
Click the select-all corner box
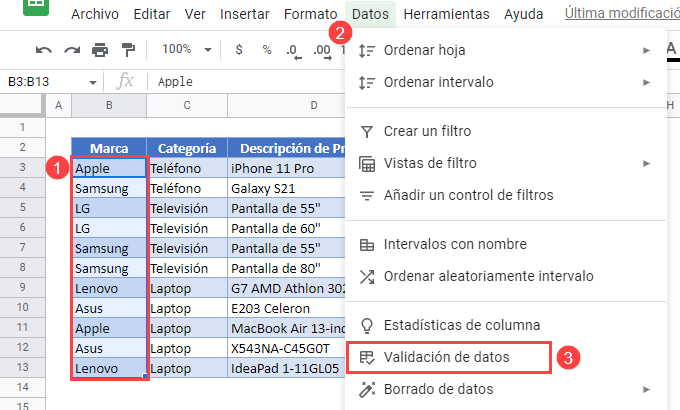[x=22, y=105]
